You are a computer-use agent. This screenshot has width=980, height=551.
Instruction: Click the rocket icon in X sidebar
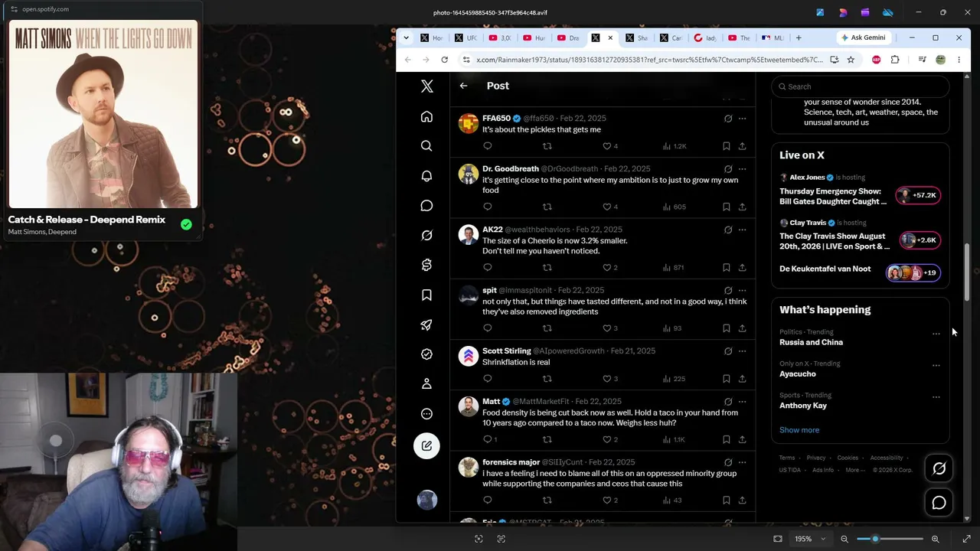(426, 324)
